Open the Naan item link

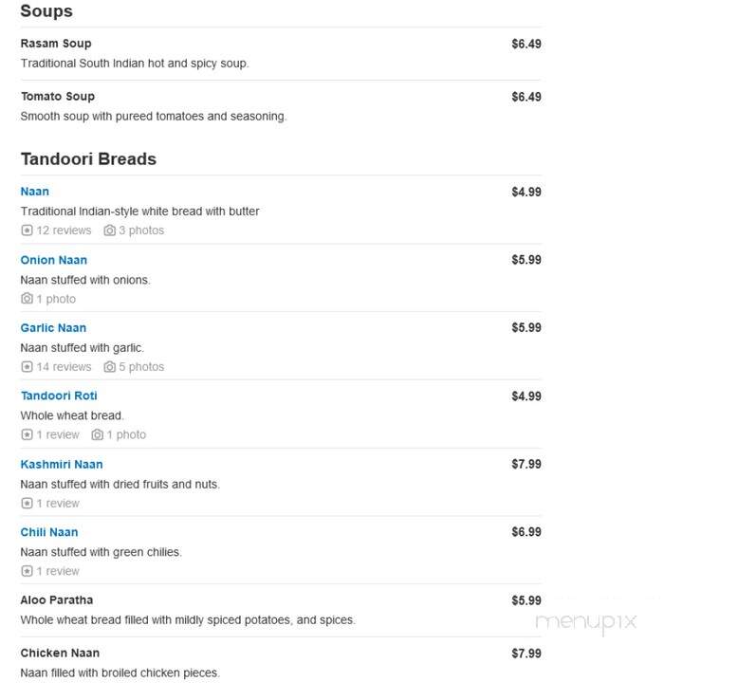pos(35,192)
